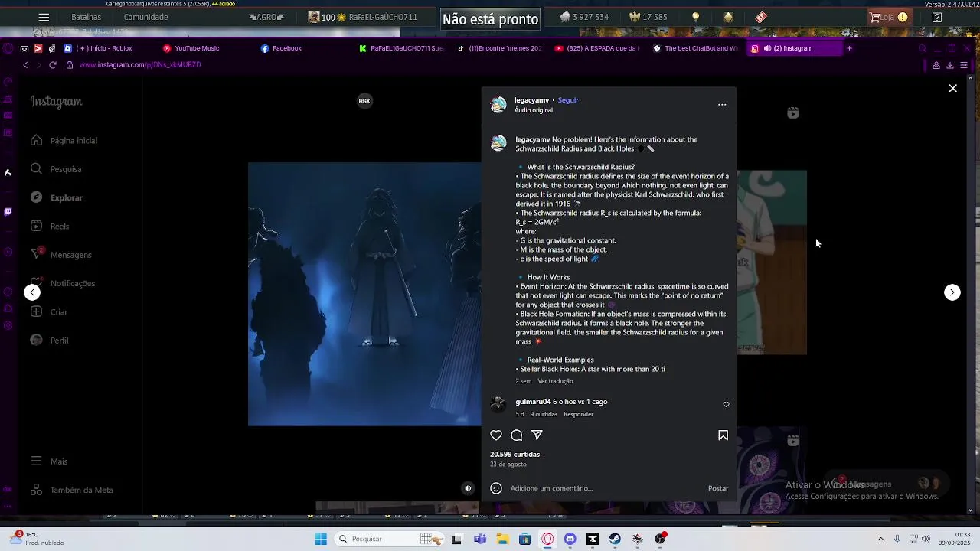Click the Adicione um comentário input field

tap(605, 488)
